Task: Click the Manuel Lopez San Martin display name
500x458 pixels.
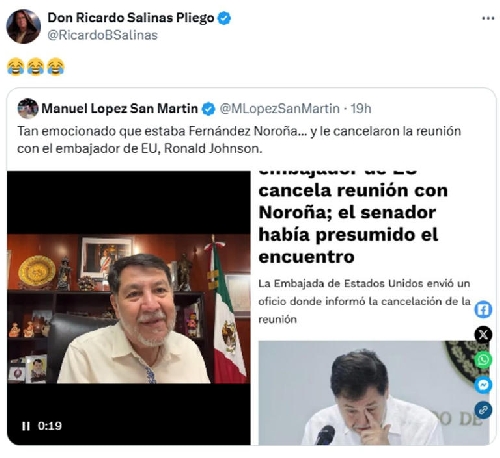Action: [119, 108]
